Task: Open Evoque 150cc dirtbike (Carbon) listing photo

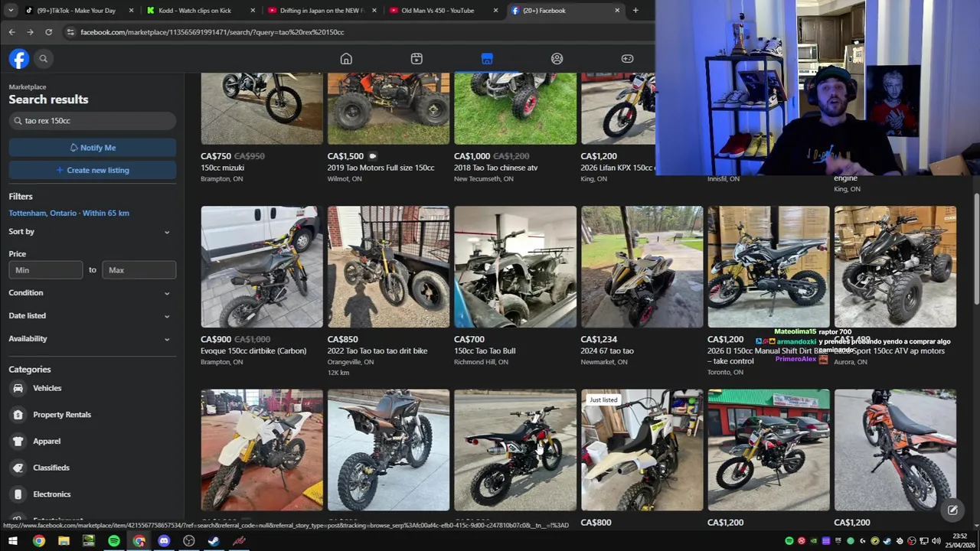Action: point(262,266)
